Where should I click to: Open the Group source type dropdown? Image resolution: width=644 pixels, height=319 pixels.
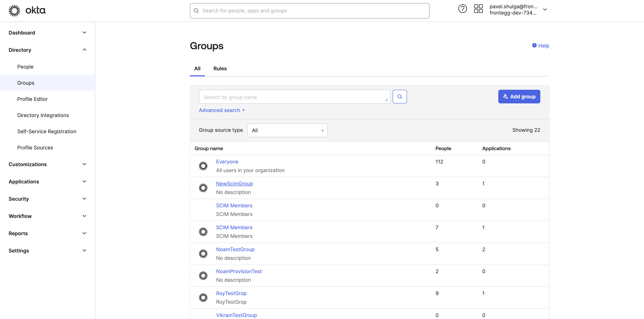pos(287,130)
